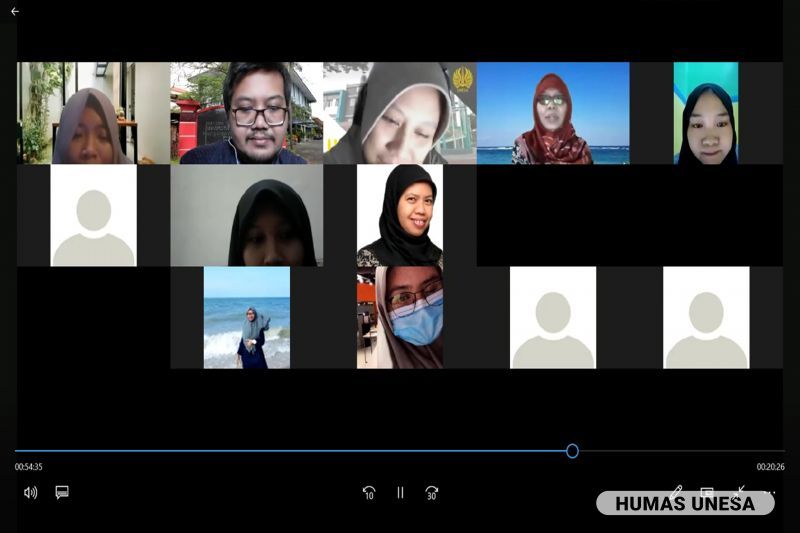
Task: Select the black hijab participant against gray wall
Action: point(247,215)
